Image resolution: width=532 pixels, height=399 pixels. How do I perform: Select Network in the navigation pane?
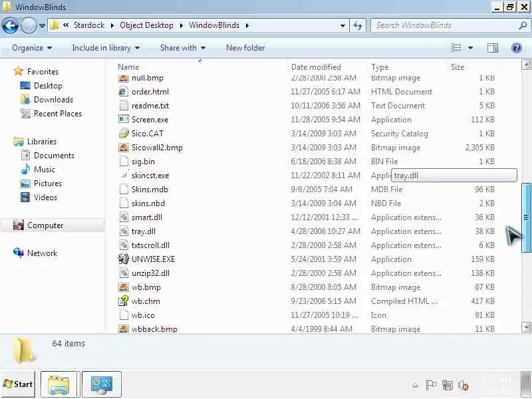[x=42, y=253]
